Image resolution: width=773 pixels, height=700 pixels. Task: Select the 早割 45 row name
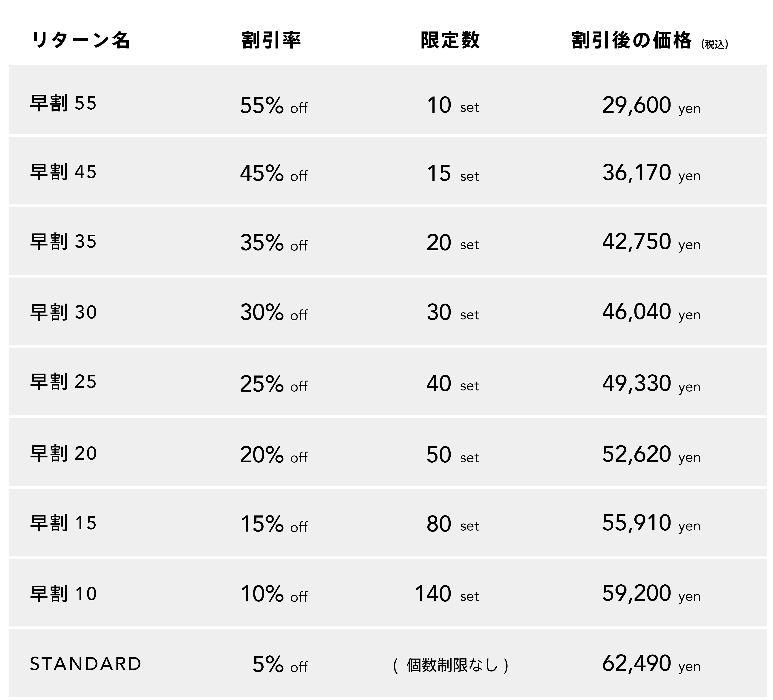coord(63,172)
